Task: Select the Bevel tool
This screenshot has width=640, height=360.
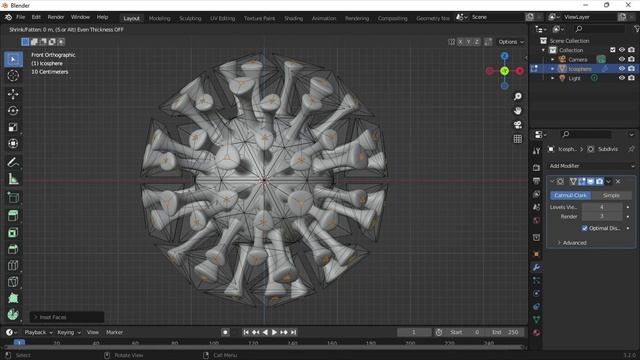Action: (13, 249)
